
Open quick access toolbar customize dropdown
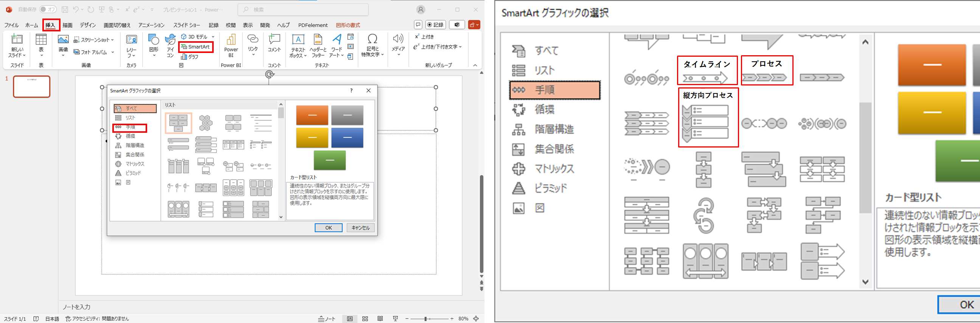[x=152, y=9]
